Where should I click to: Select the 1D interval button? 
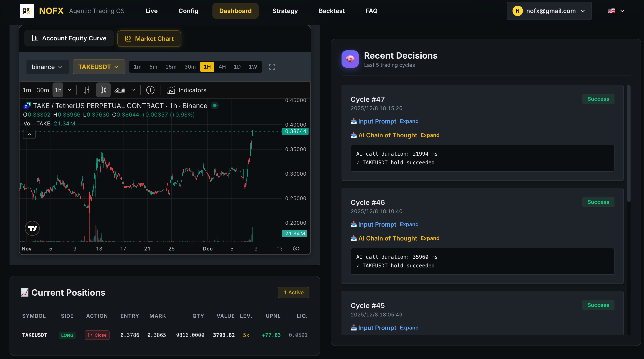coord(237,67)
